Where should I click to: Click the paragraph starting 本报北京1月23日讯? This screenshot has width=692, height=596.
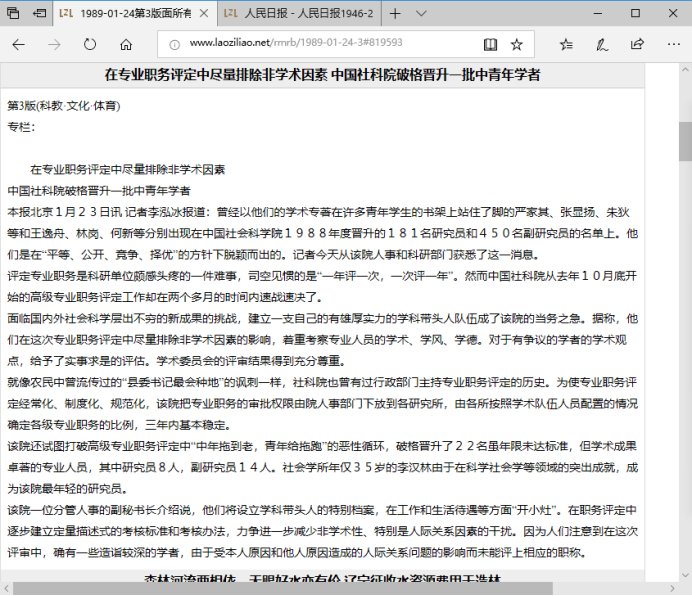323,234
